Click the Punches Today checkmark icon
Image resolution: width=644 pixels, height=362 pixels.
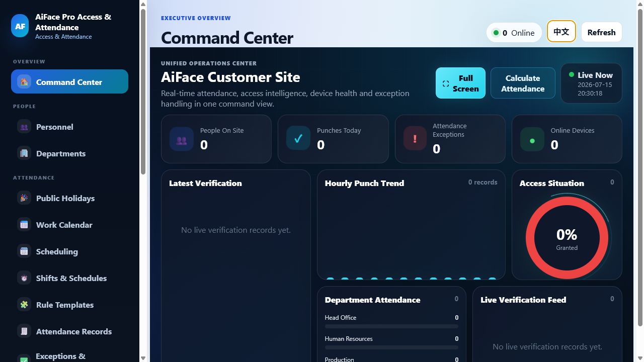tap(298, 138)
